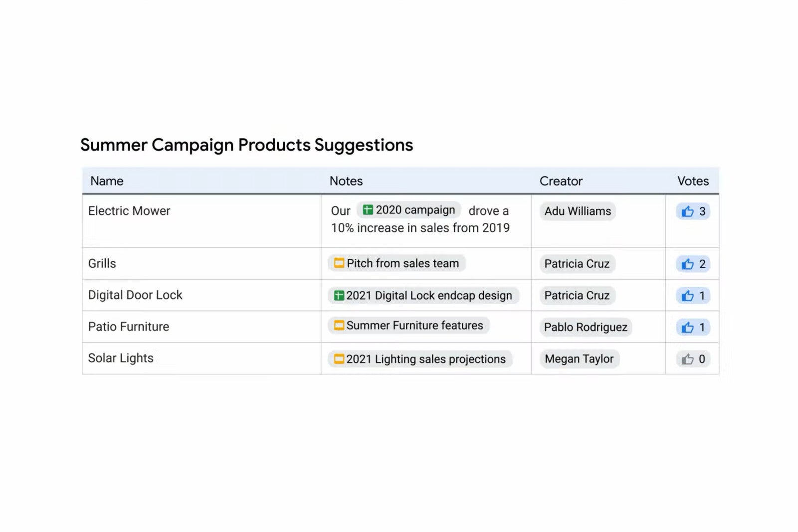Image resolution: width=798 pixels, height=532 pixels.
Task: Click Megan Taylor creator chip
Action: point(579,359)
